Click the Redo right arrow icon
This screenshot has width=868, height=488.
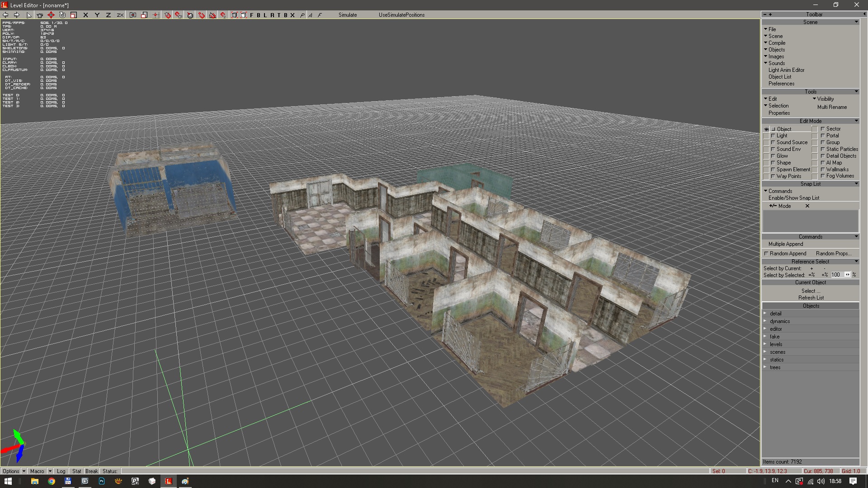(17, 15)
